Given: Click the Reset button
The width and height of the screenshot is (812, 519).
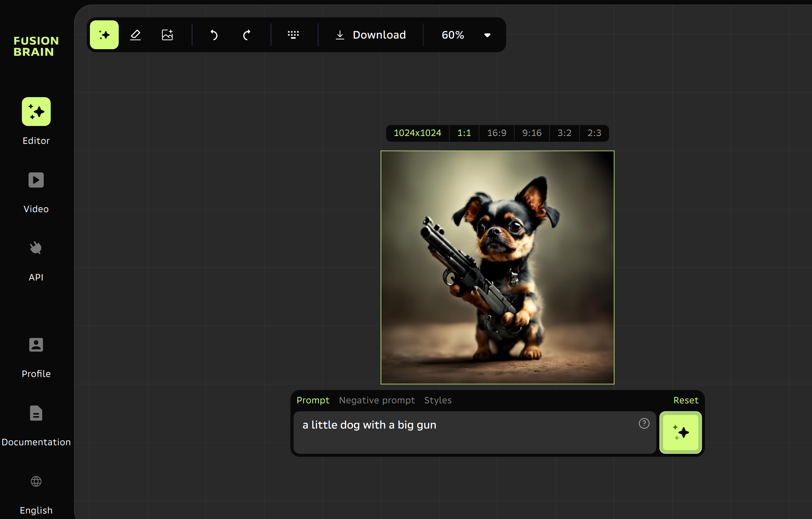Looking at the screenshot, I should pyautogui.click(x=685, y=400).
